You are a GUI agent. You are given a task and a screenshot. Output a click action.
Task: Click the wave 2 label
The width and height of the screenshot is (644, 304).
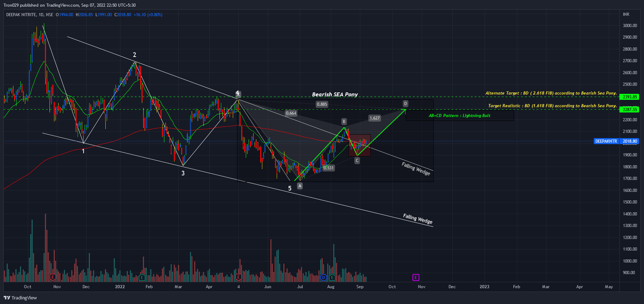[134, 55]
